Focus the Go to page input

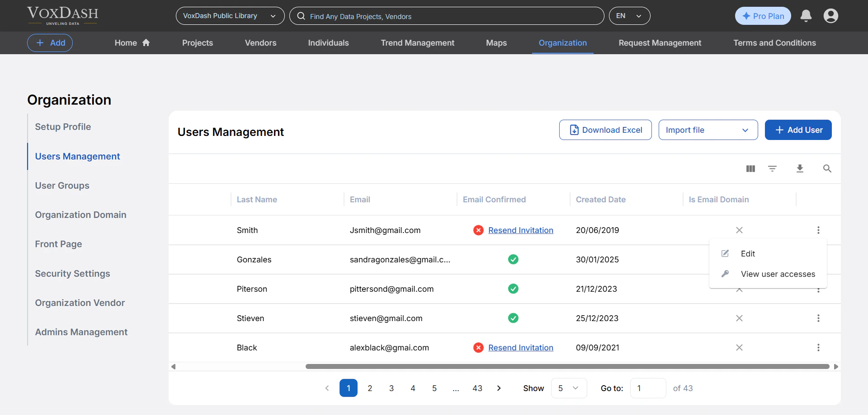pyautogui.click(x=648, y=388)
